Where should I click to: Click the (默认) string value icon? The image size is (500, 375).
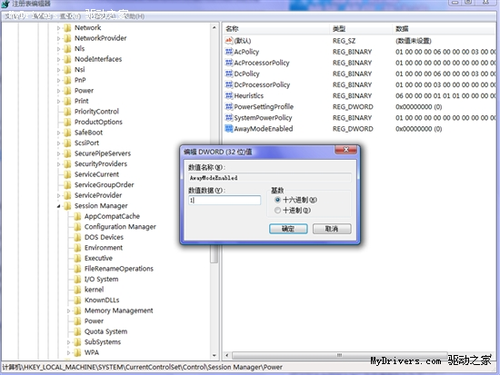pos(229,40)
